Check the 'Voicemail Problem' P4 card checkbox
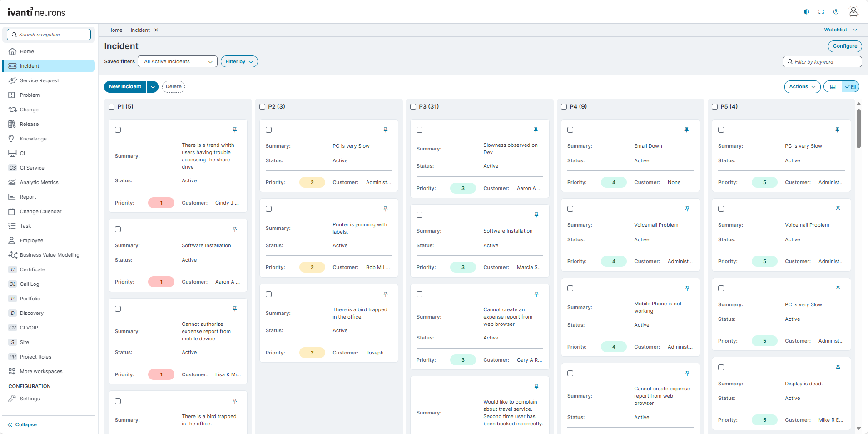The image size is (868, 434). [570, 209]
